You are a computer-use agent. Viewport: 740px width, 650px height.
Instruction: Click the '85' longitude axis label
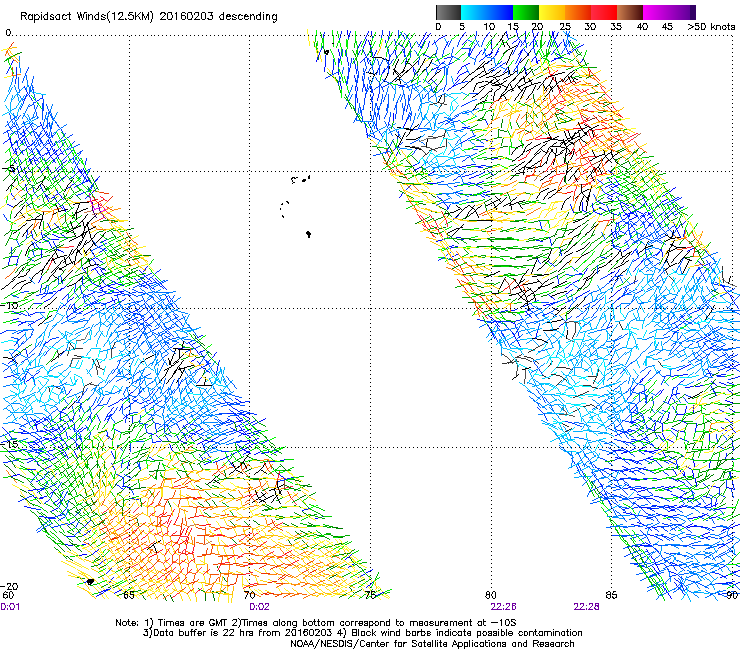[611, 595]
